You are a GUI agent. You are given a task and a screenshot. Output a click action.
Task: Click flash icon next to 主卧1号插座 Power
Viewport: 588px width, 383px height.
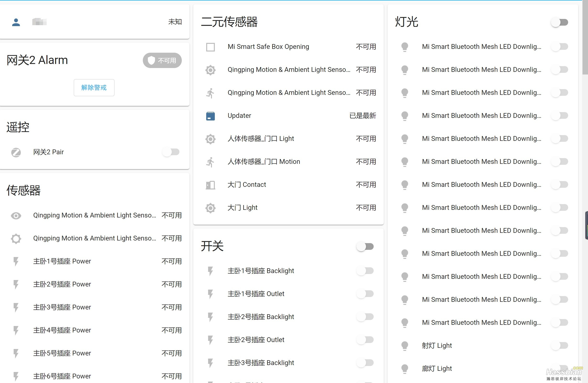(16, 262)
